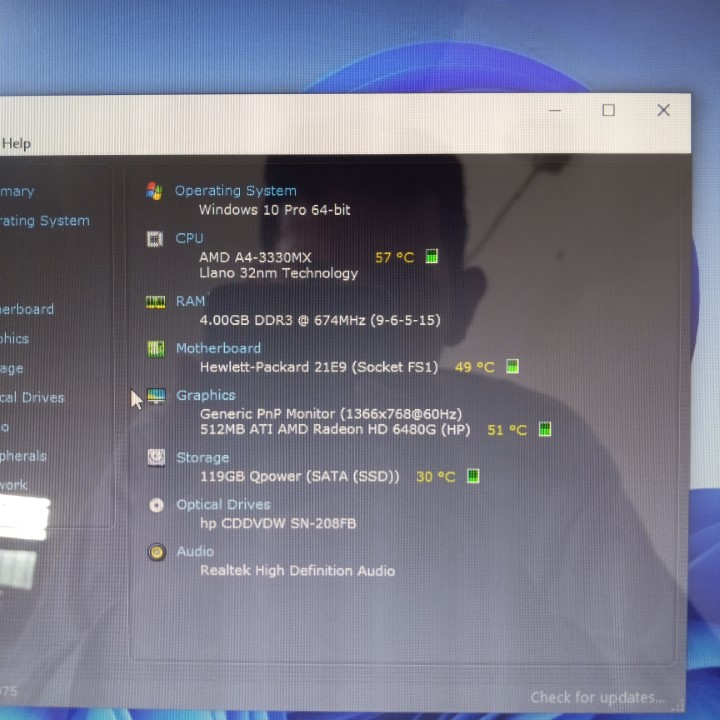
Task: Click the green Motherboard section icon
Action: tap(156, 349)
